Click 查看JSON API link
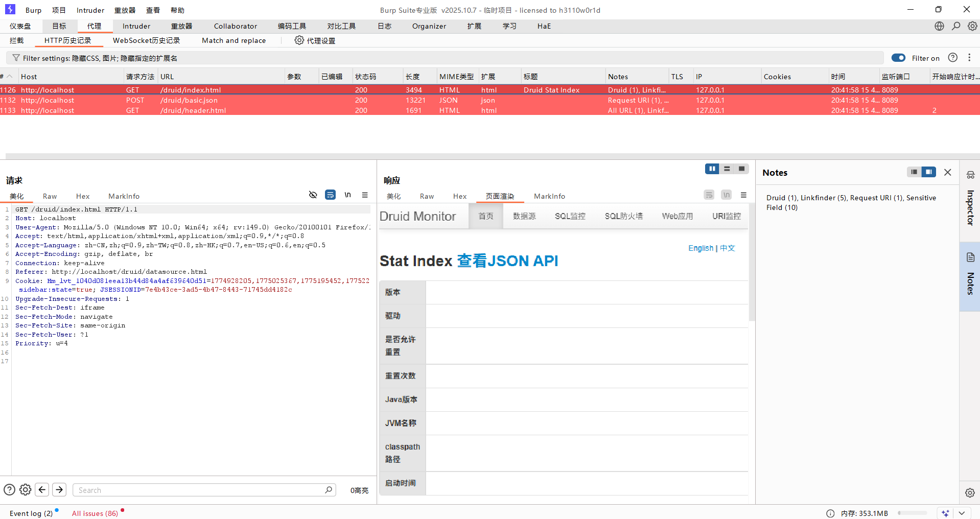Viewport: 980px width, 519px height. pos(507,261)
